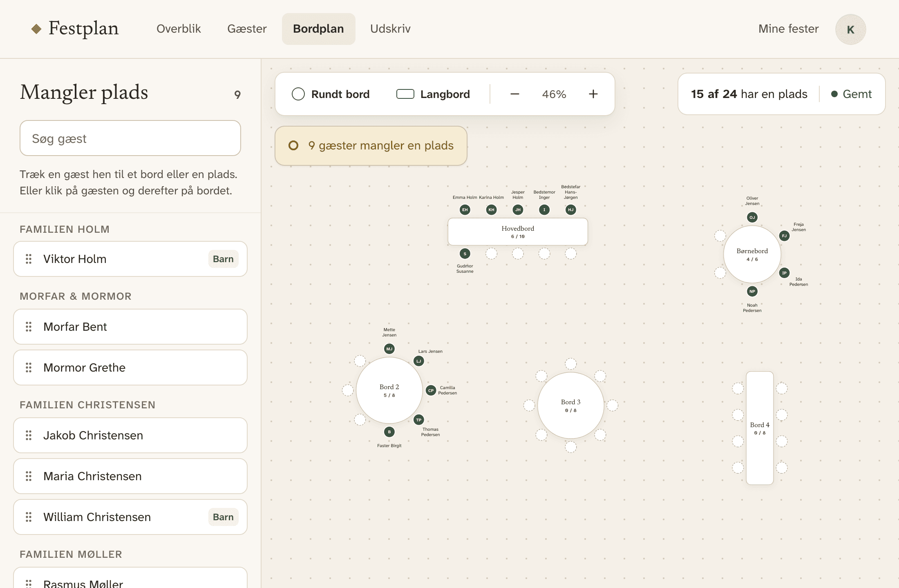The image size is (899, 588).
Task: Click the Festplan diamond logo
Action: click(36, 29)
